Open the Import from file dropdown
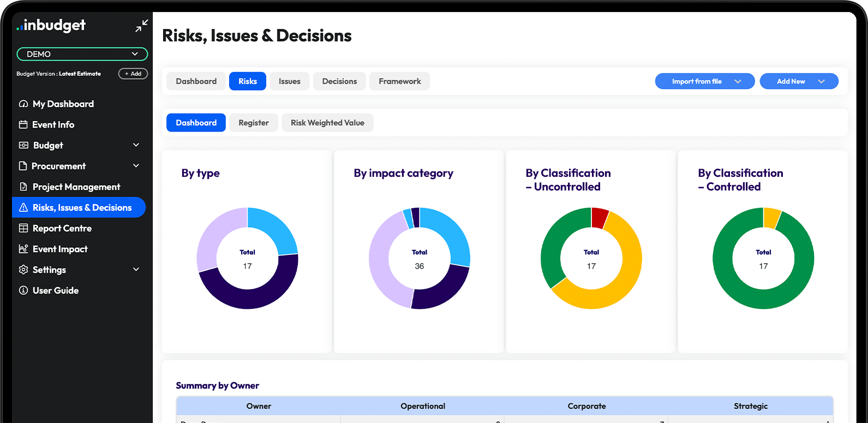868x423 pixels. (705, 81)
